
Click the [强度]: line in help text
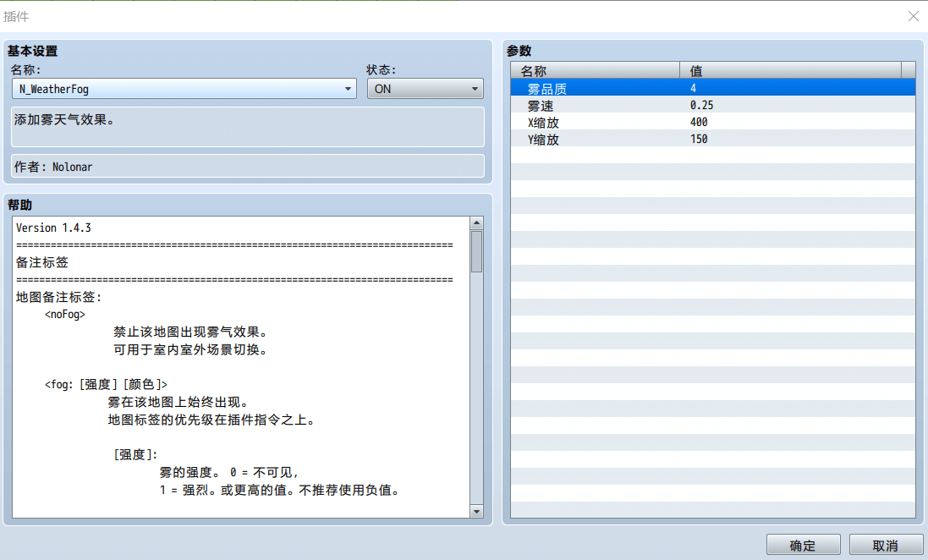(135, 455)
